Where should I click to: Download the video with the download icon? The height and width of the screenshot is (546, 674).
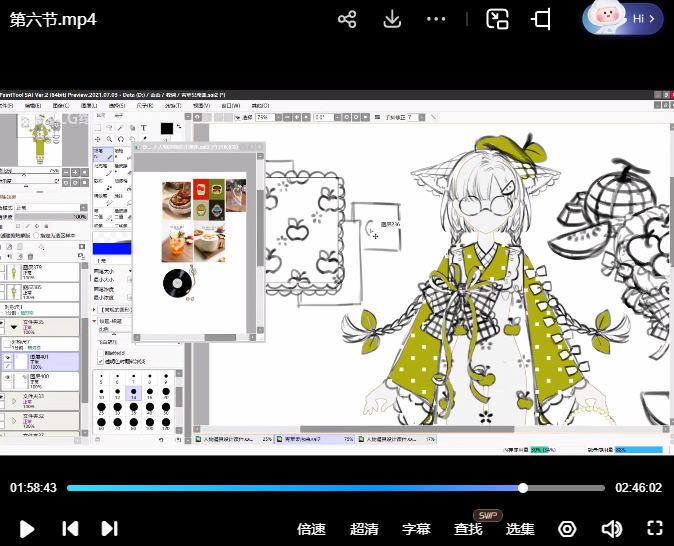coord(392,20)
